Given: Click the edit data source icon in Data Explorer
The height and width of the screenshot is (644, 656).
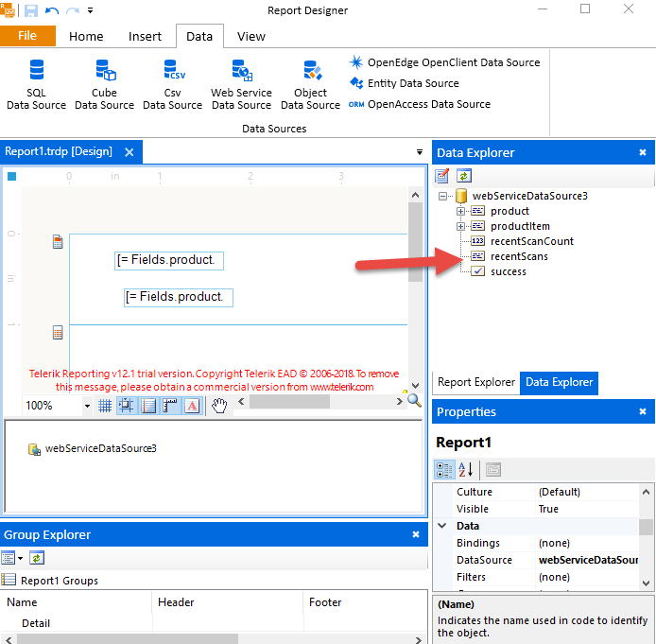Looking at the screenshot, I should pyautogui.click(x=442, y=176).
